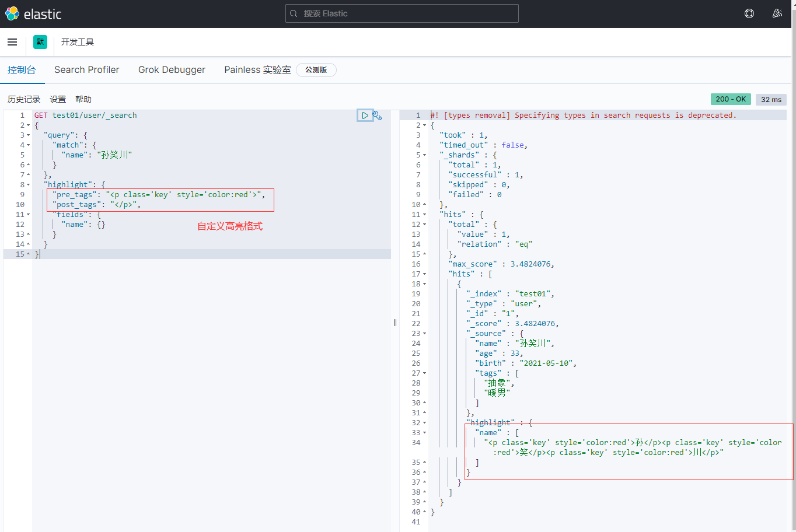This screenshot has height=532, width=796.
Task: Collapse name array fold at response line 33
Action: (424, 433)
